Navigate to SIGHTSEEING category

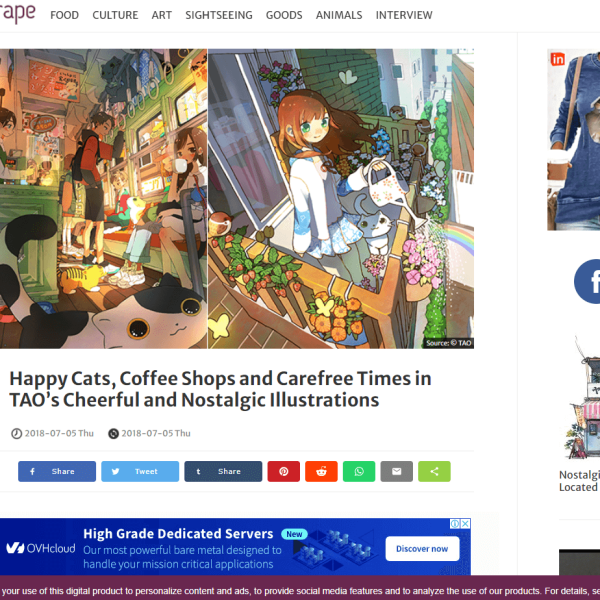pos(218,15)
